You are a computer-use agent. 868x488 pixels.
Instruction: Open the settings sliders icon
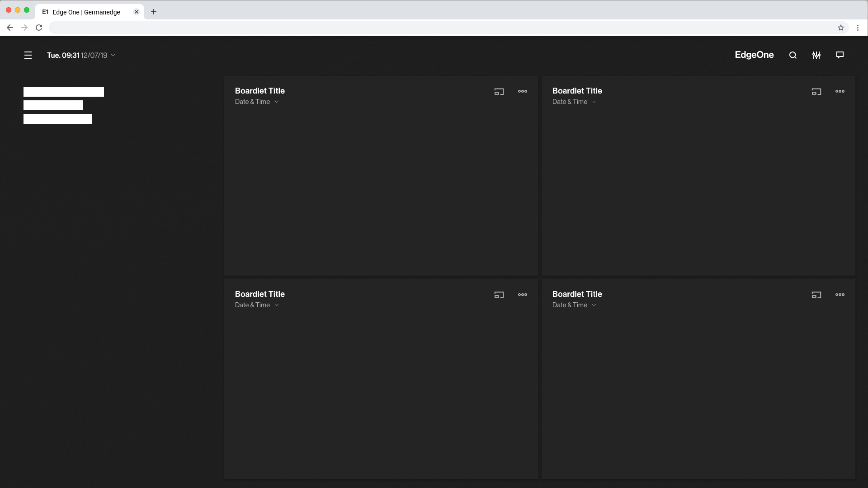pos(816,55)
